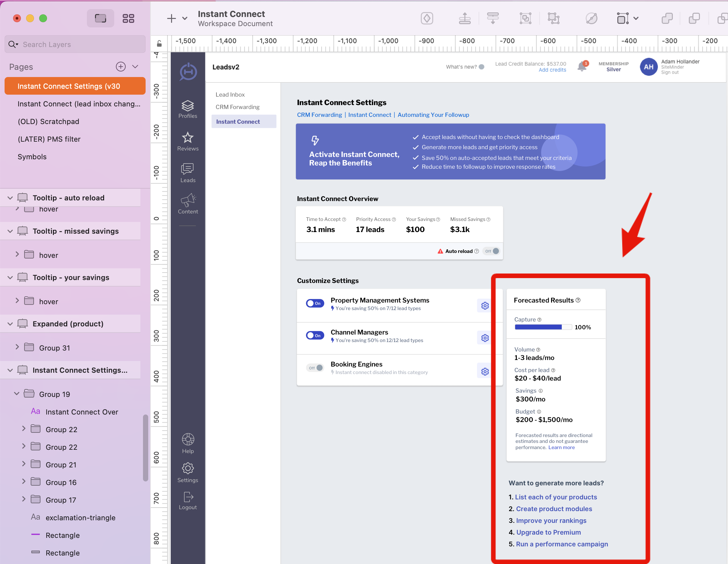Screen dimensions: 728x564
Task: Open the notification bell in mockup header
Action: coord(582,66)
